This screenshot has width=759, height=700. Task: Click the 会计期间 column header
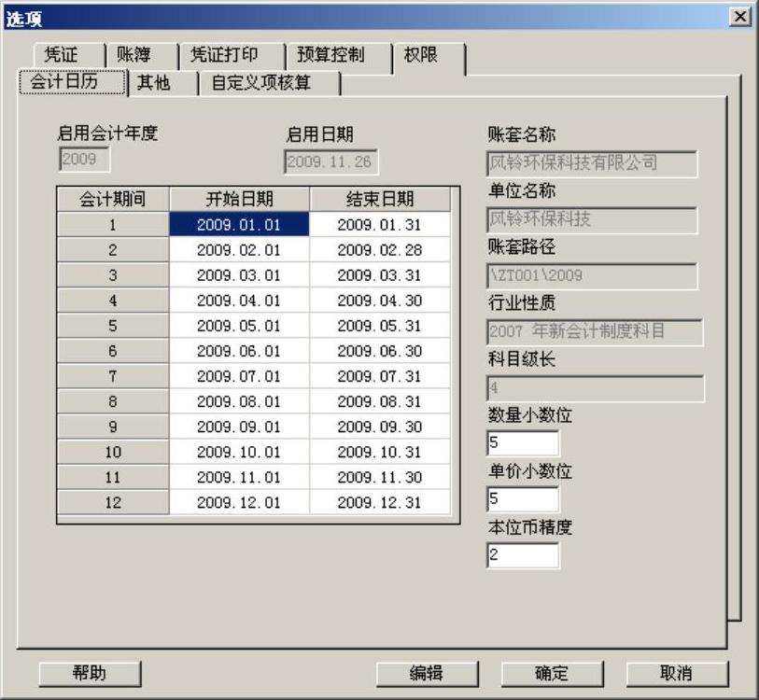pyautogui.click(x=113, y=199)
